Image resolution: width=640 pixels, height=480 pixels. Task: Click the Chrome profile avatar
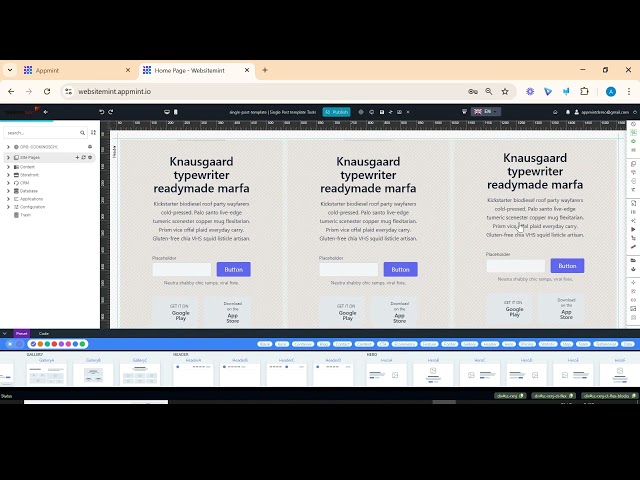pyautogui.click(x=611, y=91)
